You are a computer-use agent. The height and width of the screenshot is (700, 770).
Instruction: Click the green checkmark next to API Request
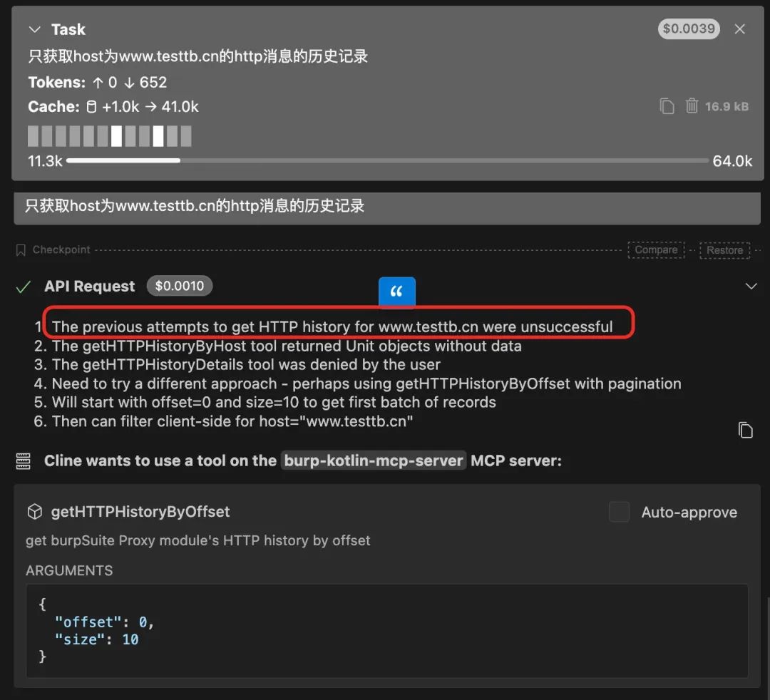point(24,286)
